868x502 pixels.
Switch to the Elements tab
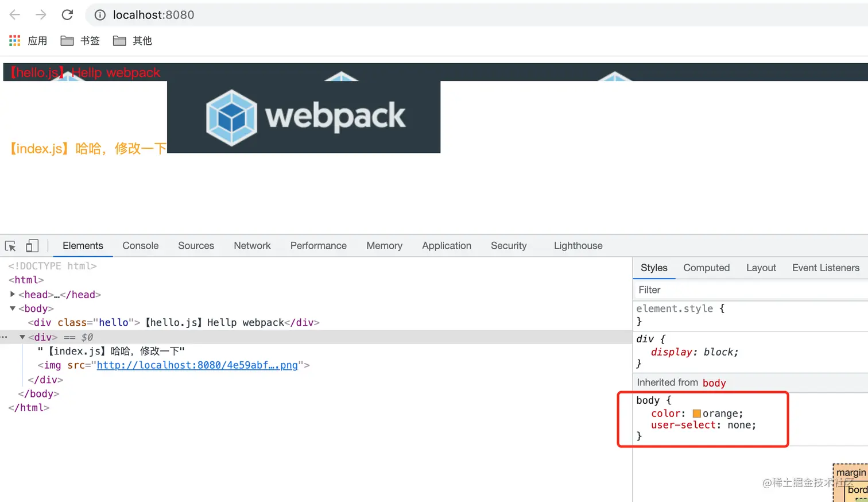[x=83, y=246]
